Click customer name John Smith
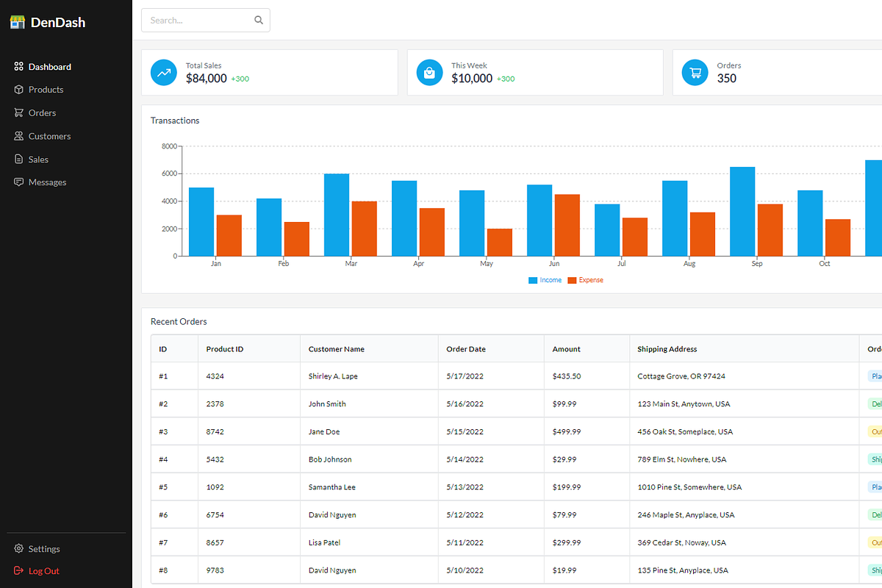This screenshot has height=588, width=882. coord(327,404)
